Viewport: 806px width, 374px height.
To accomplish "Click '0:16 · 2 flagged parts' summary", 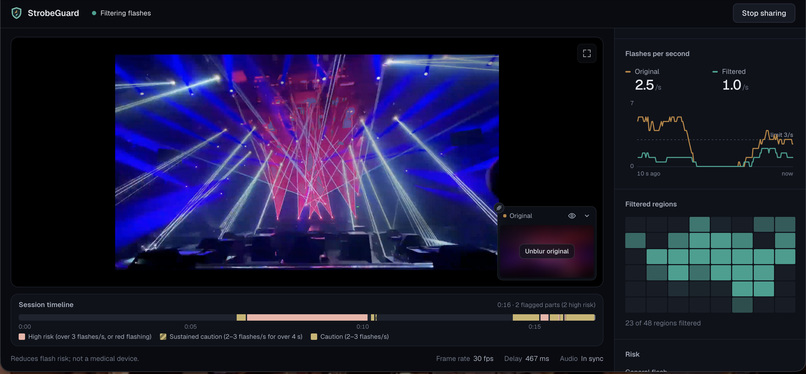I will click(x=546, y=305).
